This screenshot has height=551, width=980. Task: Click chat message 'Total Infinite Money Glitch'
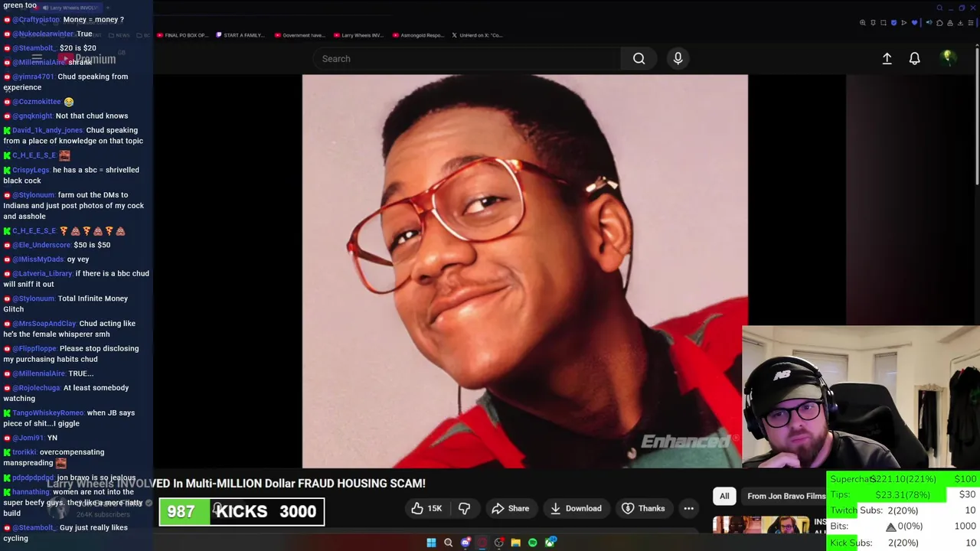[x=65, y=304]
